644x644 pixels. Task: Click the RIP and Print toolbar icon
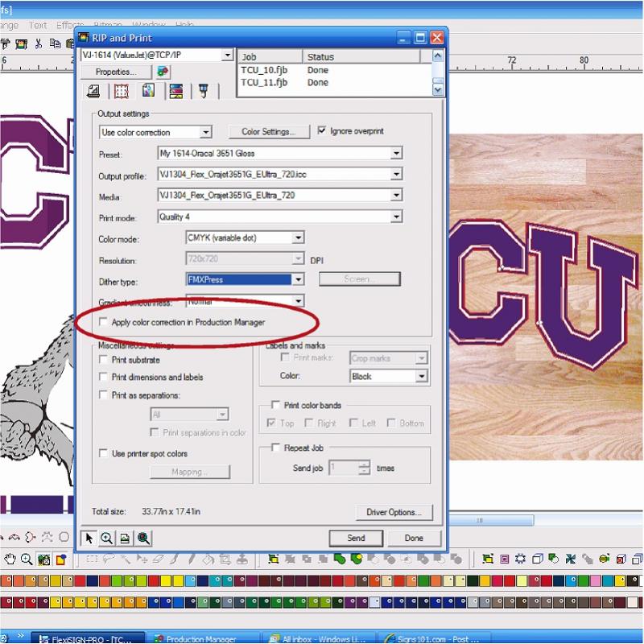click(21, 43)
